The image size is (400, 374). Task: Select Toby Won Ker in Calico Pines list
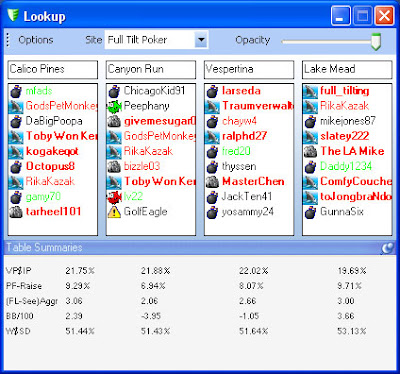[x=61, y=136]
